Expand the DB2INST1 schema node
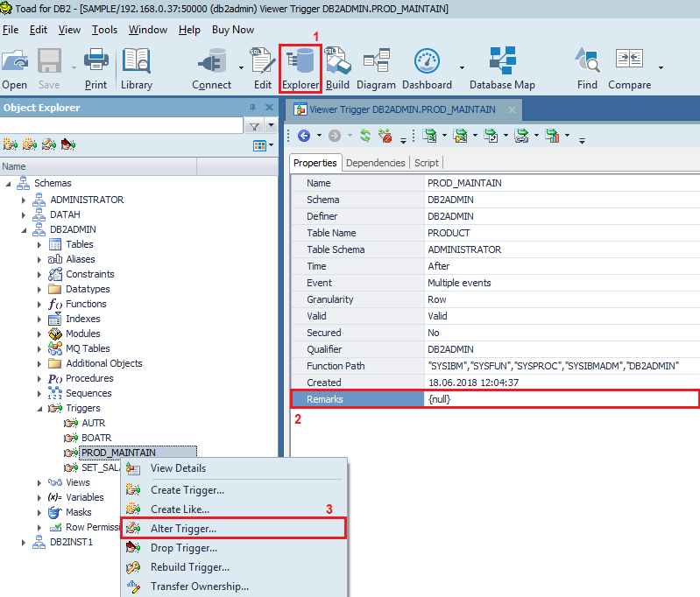The image size is (700, 597). tap(25, 542)
